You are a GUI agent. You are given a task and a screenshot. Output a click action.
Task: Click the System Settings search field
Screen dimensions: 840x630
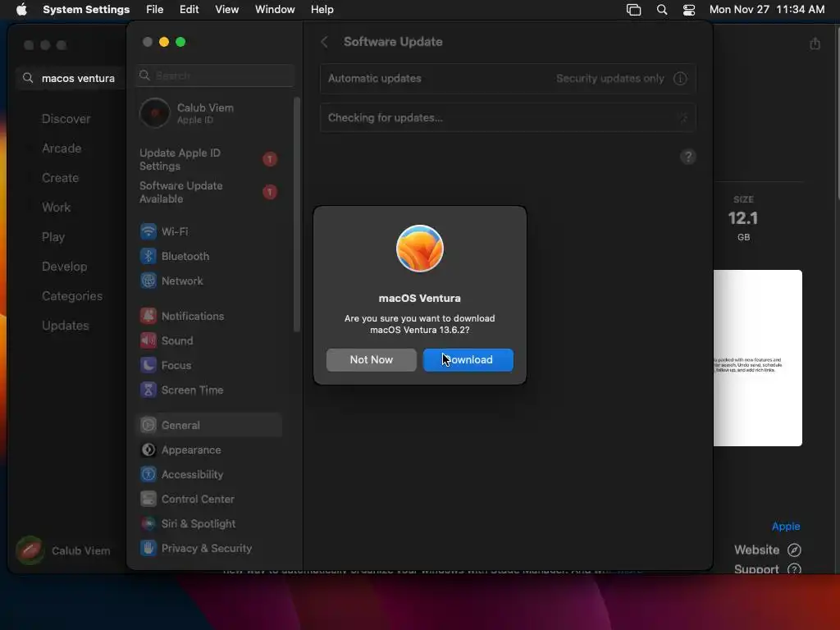(x=215, y=75)
